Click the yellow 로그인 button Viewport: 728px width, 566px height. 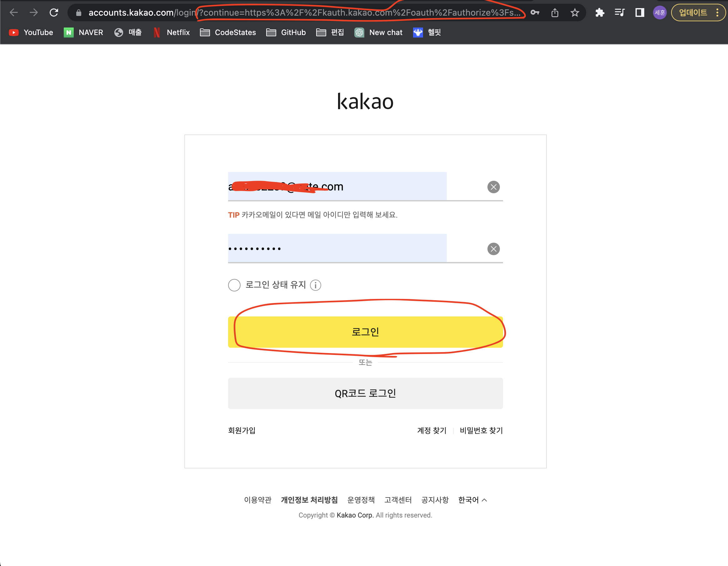[365, 332]
